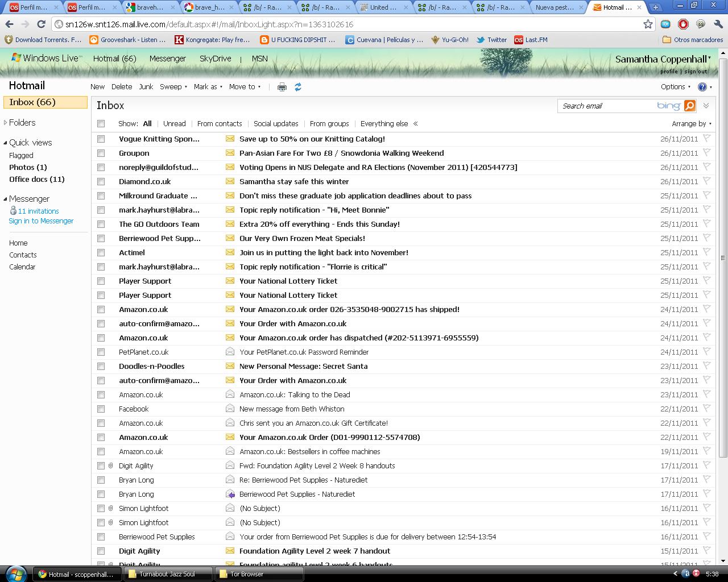Viewport: 728px width, 582px height.
Task: Bookmark page using the star icon
Action: click(648, 24)
